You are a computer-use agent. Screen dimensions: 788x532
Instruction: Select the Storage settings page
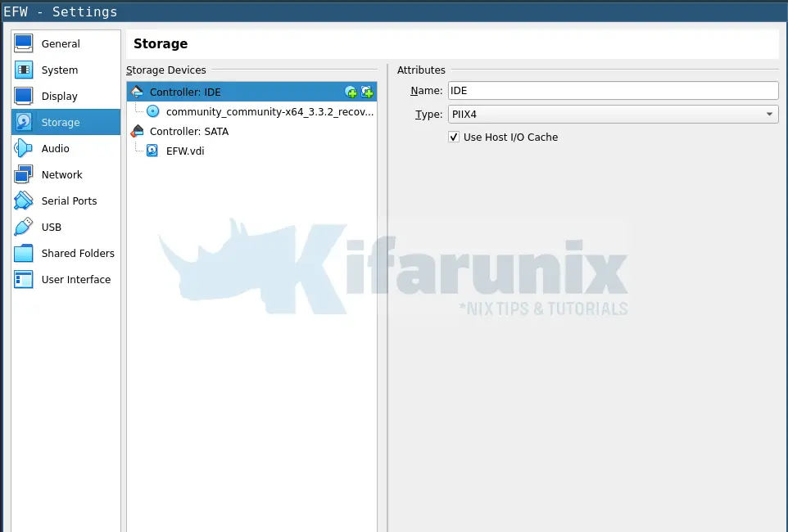pyautogui.click(x=66, y=122)
